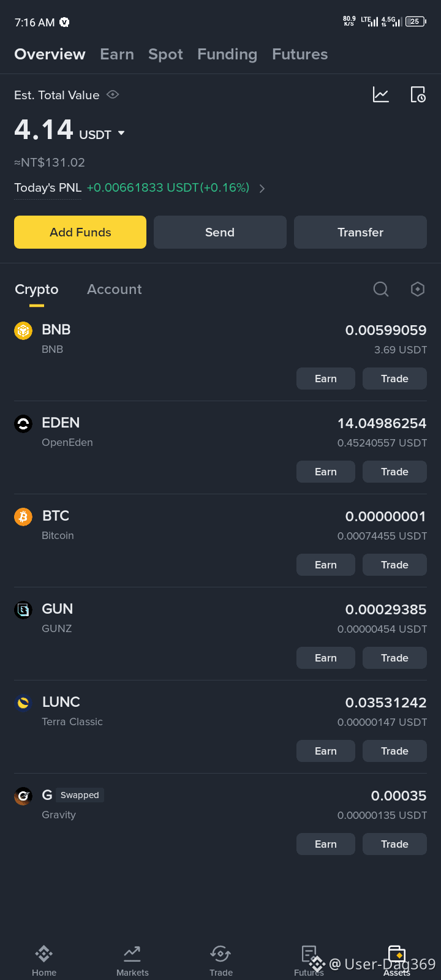Open the transaction history icon
The image size is (441, 980).
pos(418,95)
